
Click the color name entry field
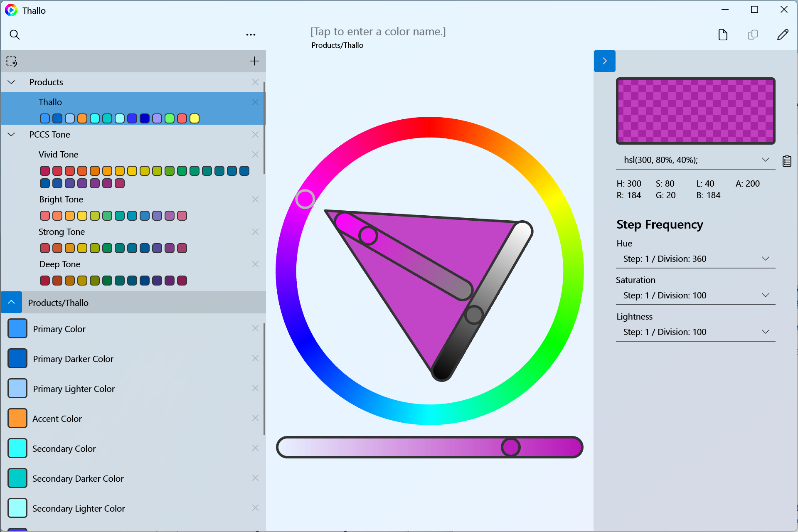pos(378,32)
